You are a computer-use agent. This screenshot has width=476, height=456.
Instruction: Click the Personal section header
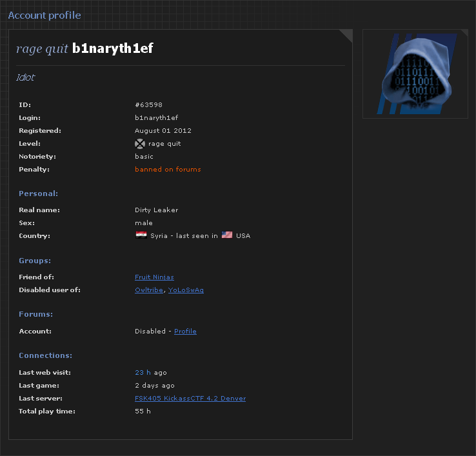pyautogui.click(x=38, y=193)
